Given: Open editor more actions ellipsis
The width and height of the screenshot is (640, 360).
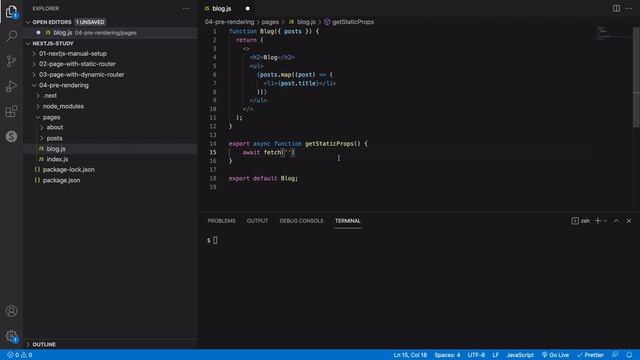Looking at the screenshot, I should (x=629, y=9).
